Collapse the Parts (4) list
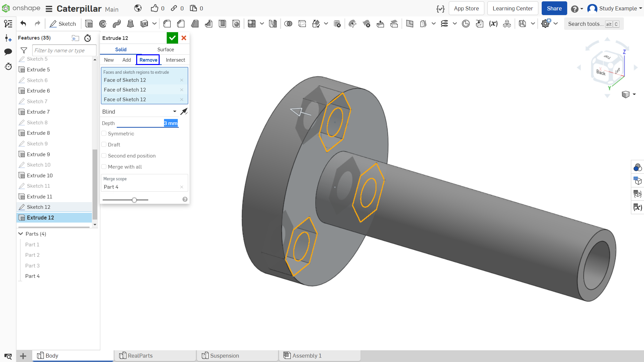The height and width of the screenshot is (362, 644). [21, 234]
